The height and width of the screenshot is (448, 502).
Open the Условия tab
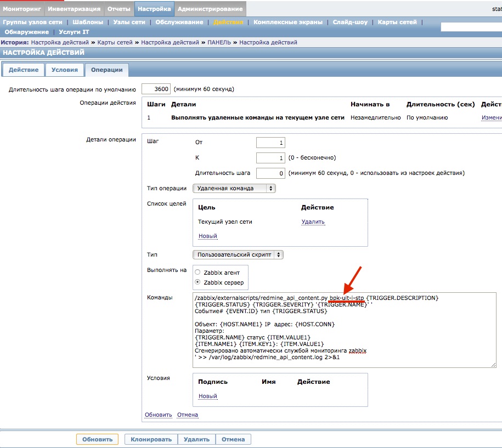point(64,70)
